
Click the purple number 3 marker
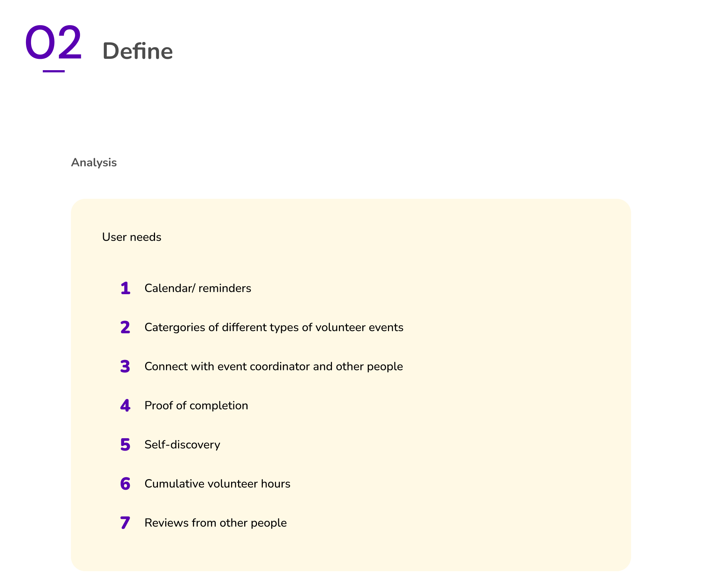click(x=125, y=367)
